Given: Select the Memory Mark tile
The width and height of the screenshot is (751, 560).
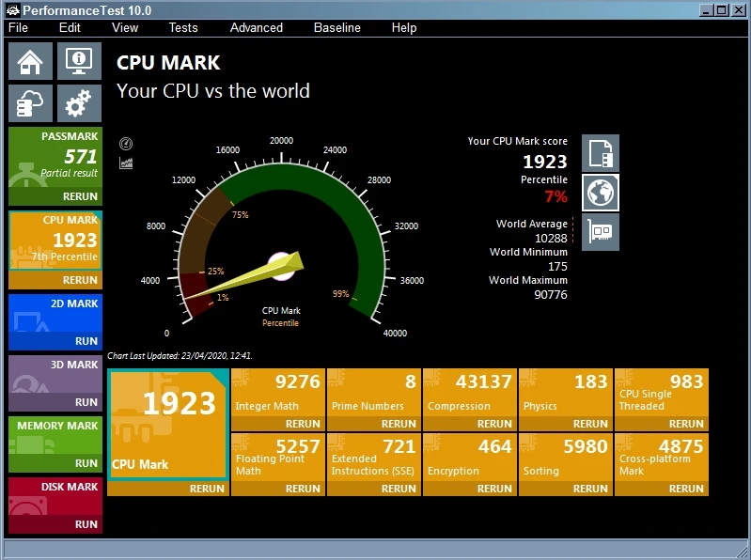Looking at the screenshot, I should click(55, 435).
